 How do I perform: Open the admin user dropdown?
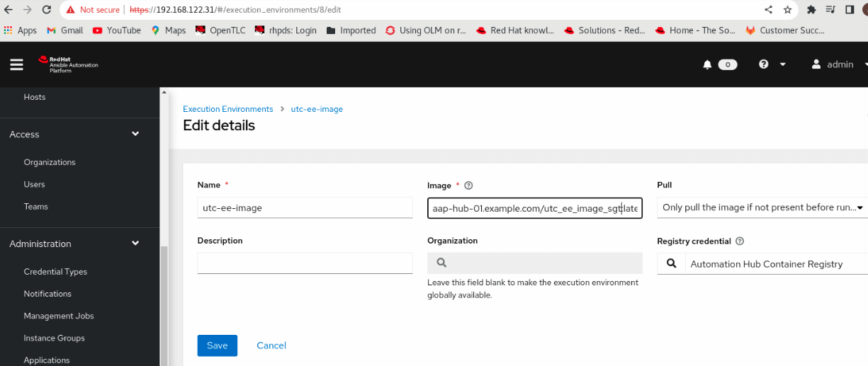pos(840,64)
